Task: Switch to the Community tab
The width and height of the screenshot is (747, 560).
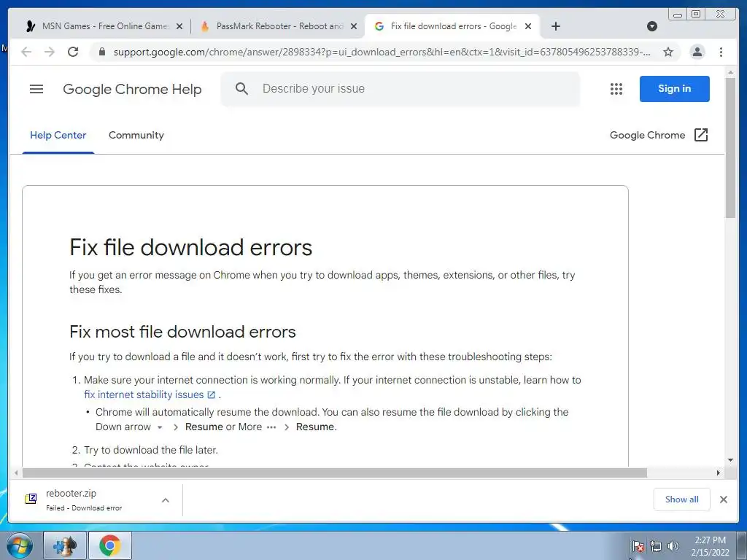Action: (136, 135)
